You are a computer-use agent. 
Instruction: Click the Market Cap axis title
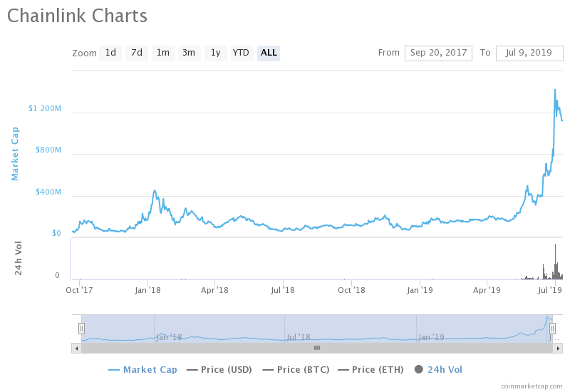tap(14, 154)
